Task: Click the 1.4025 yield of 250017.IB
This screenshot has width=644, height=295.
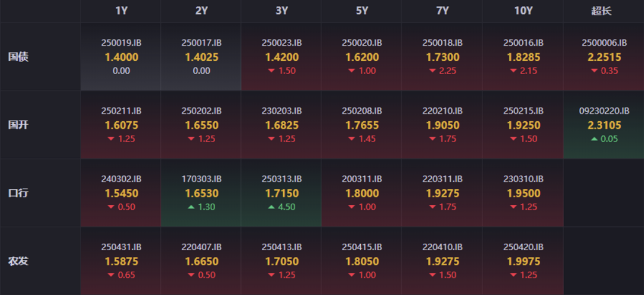Action: coord(202,57)
